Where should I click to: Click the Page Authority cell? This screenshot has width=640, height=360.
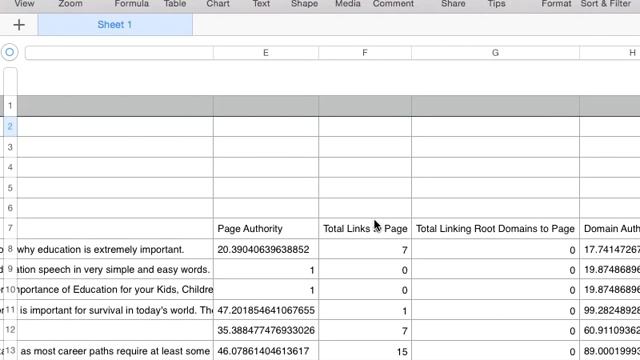pos(266,229)
